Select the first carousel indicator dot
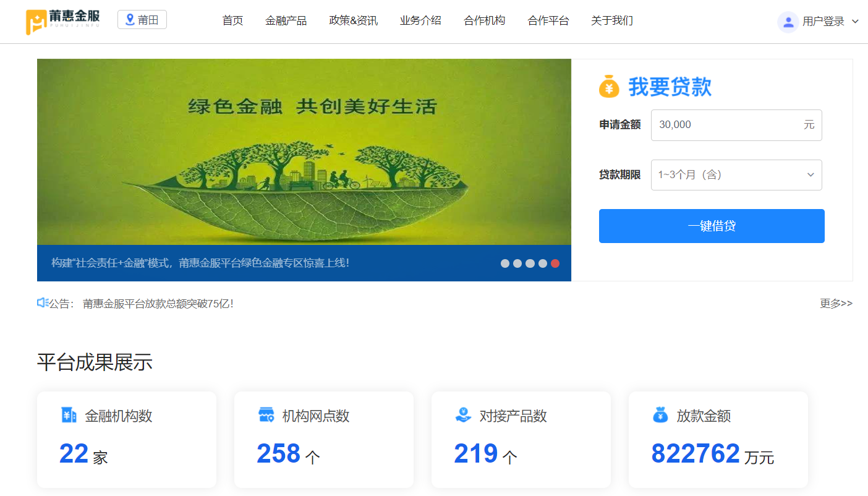The height and width of the screenshot is (496, 868). click(x=505, y=263)
